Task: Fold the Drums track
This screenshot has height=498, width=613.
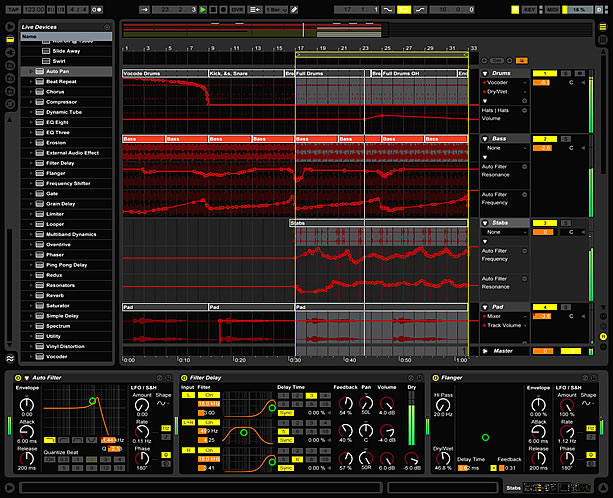Action: pos(485,73)
